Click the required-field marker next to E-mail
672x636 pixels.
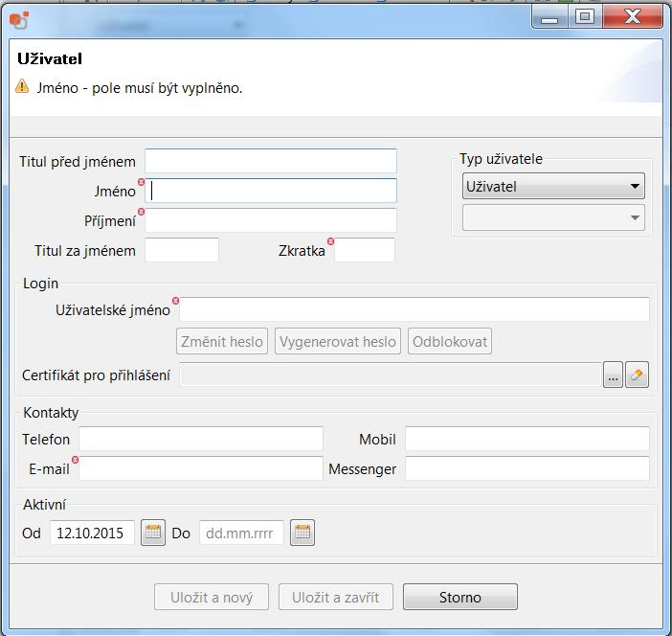pos(75,460)
